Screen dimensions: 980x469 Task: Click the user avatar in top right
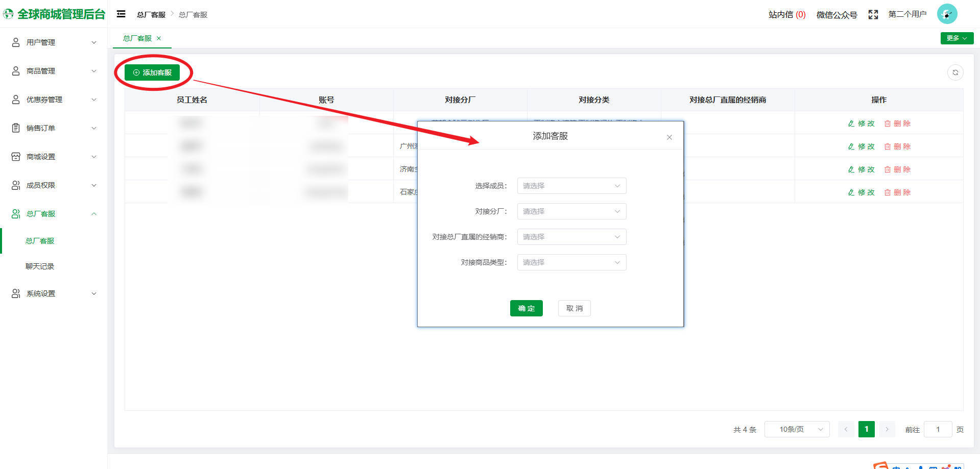pyautogui.click(x=947, y=14)
